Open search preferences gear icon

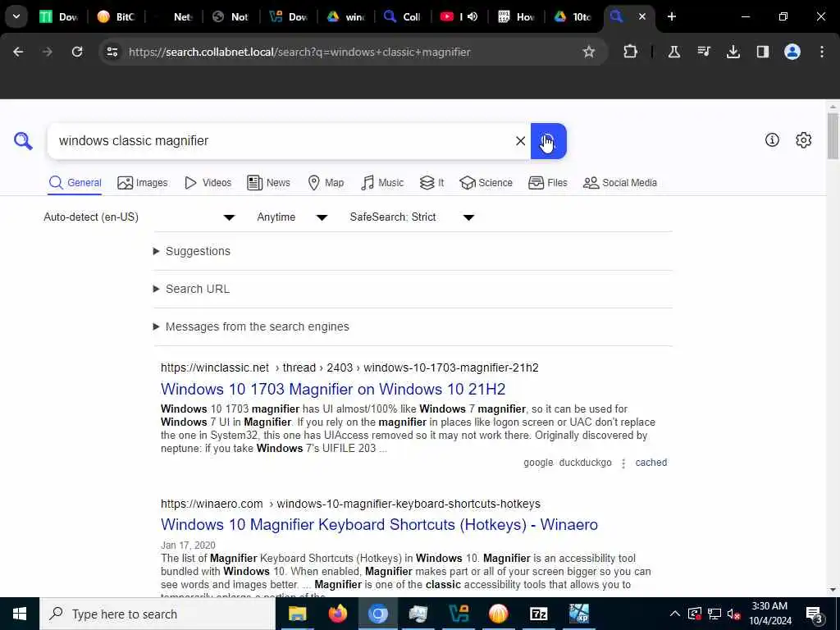pos(804,139)
